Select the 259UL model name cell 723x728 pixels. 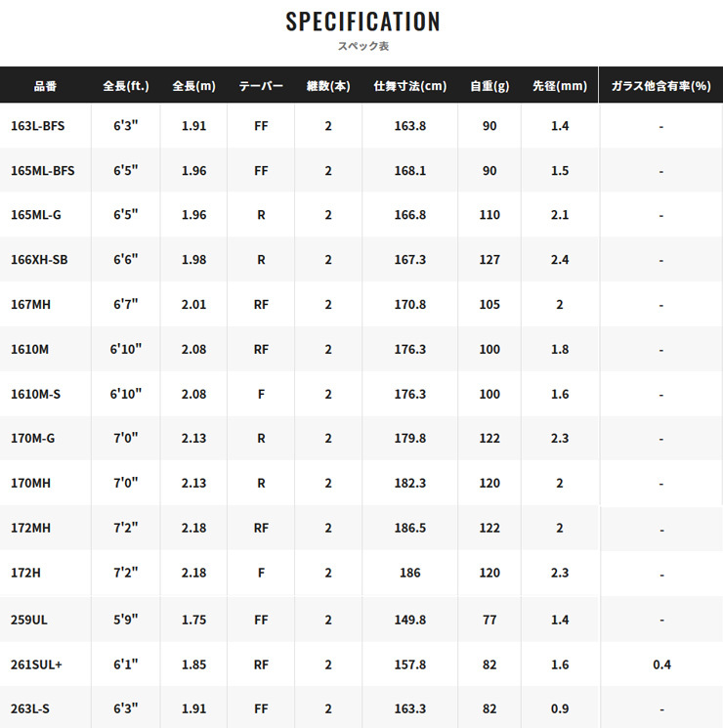click(28, 620)
